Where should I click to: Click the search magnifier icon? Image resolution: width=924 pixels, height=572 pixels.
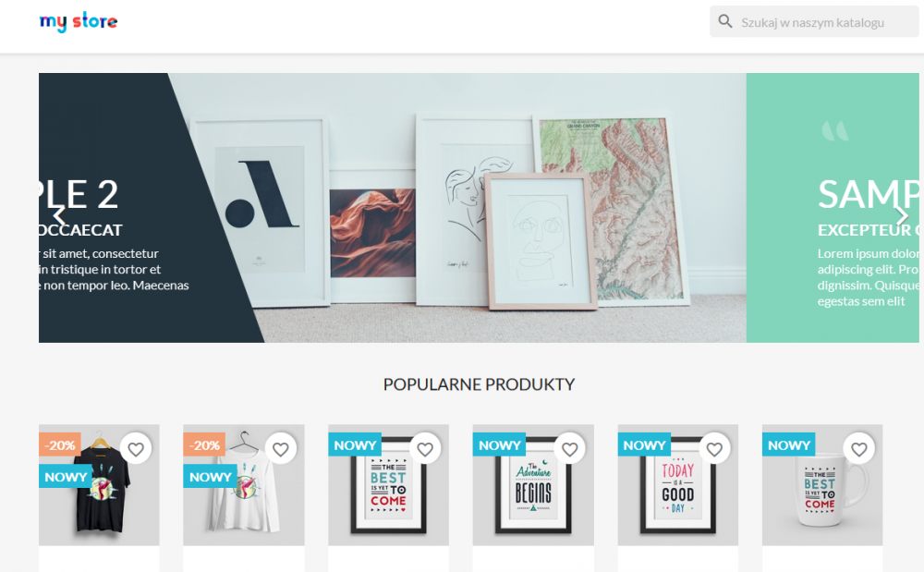(x=725, y=22)
